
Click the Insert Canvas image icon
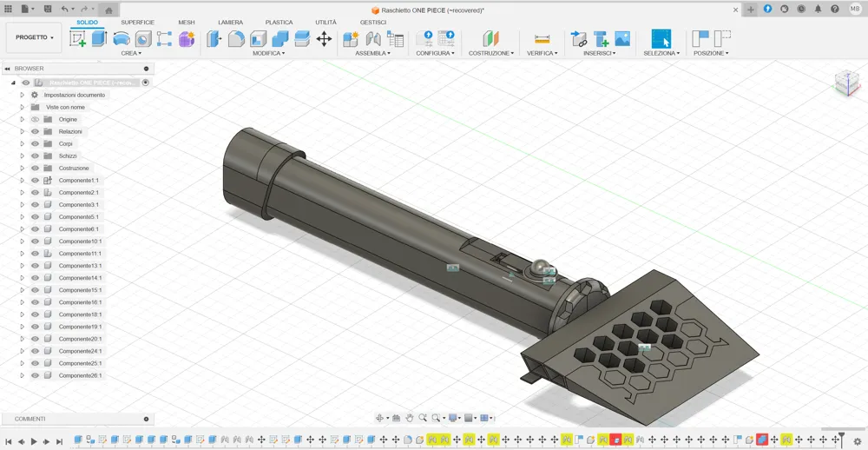622,39
